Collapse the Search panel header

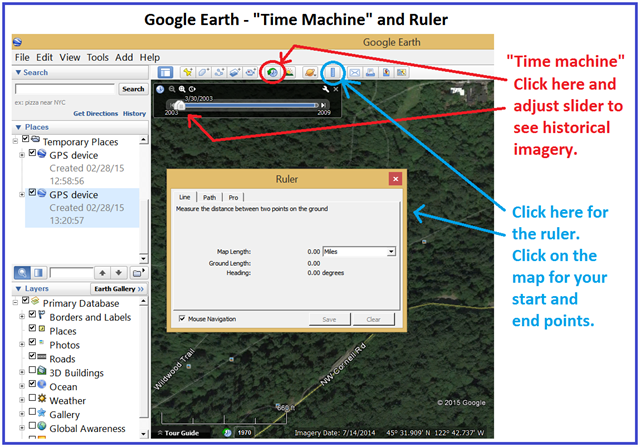click(19, 72)
